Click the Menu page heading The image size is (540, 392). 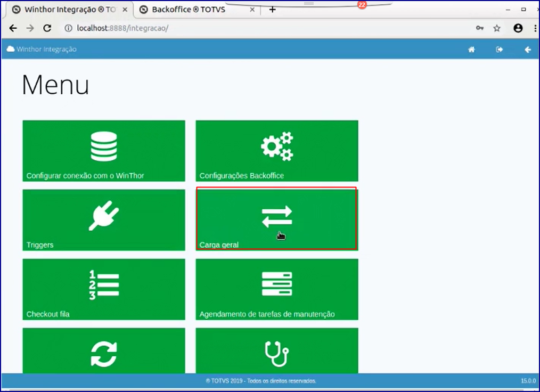click(x=55, y=85)
